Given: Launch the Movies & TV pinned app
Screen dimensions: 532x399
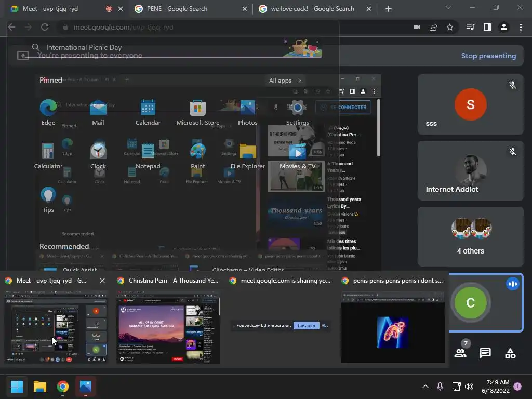Looking at the screenshot, I should pyautogui.click(x=298, y=156).
